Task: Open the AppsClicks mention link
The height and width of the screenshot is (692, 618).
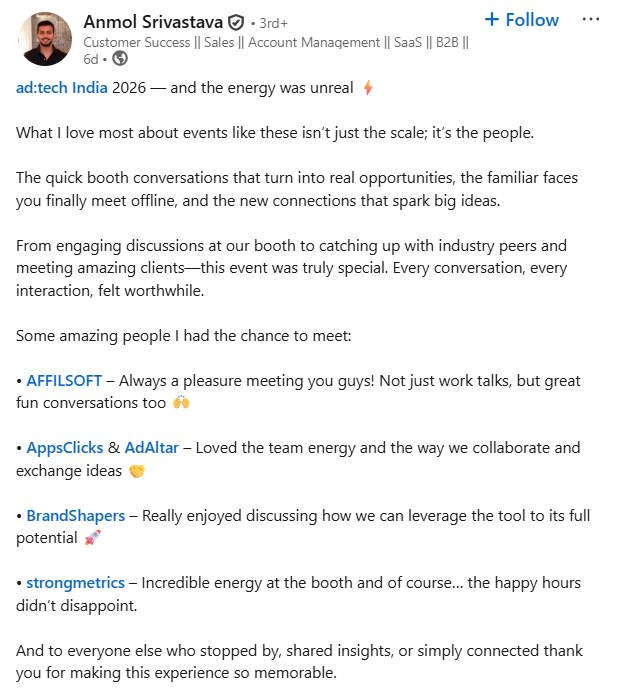Action: 64,448
